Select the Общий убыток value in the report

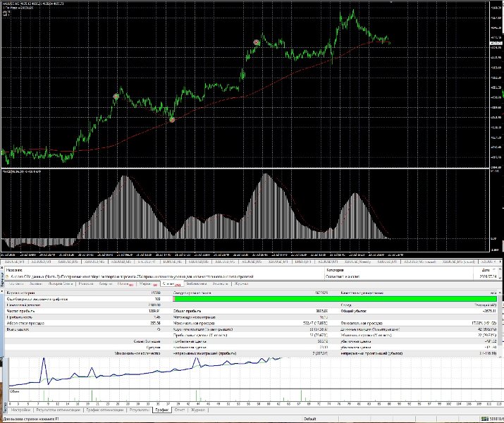click(490, 311)
